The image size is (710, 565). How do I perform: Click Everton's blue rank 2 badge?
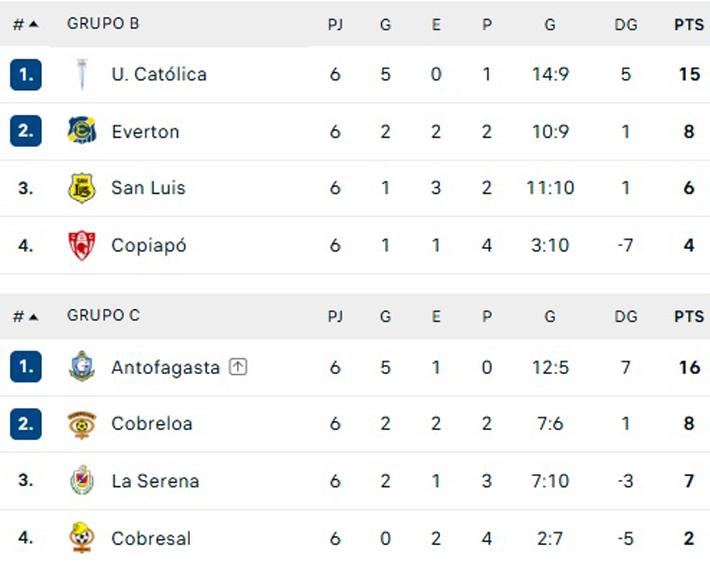(26, 131)
